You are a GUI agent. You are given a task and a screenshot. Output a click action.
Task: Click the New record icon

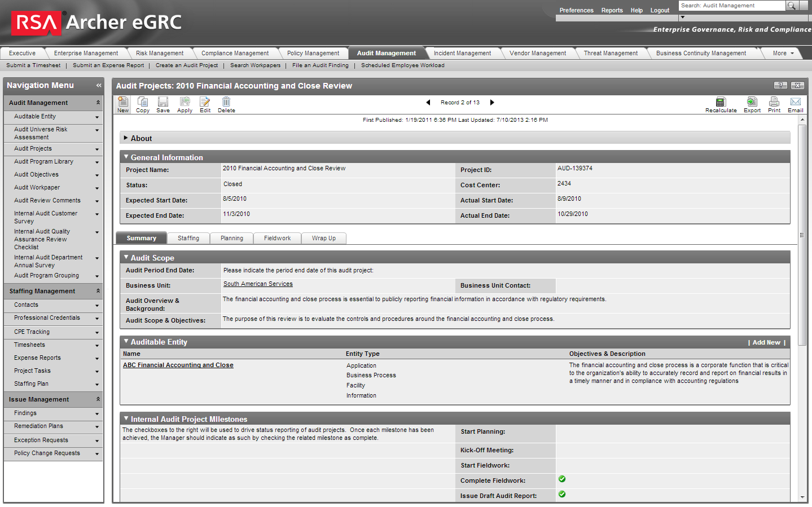coord(123,102)
